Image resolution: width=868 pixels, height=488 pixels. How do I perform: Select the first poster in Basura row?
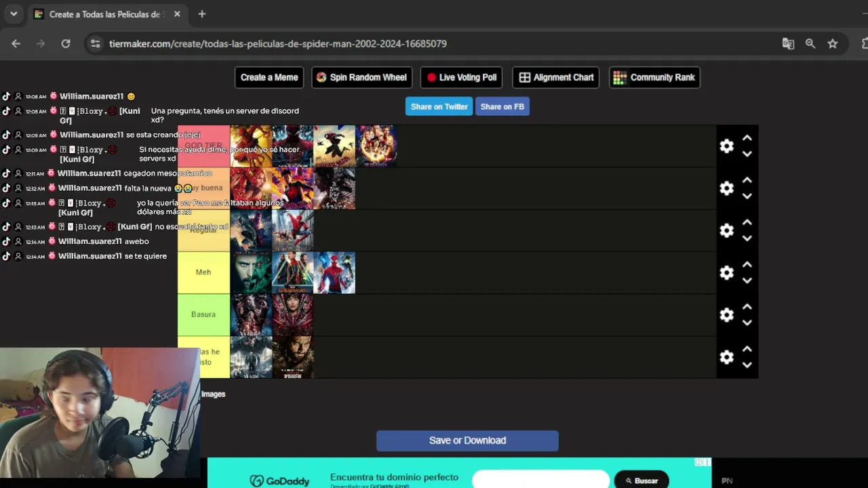click(251, 315)
